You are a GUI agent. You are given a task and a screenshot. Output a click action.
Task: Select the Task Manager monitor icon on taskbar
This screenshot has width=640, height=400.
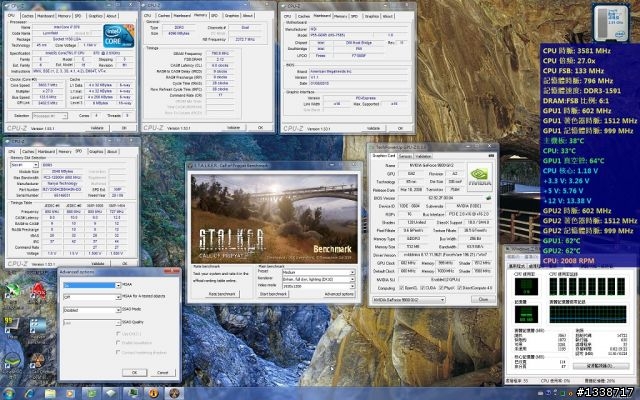point(133,393)
